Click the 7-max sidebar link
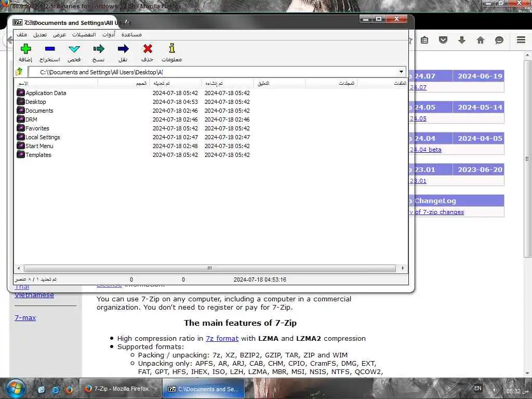This screenshot has width=532, height=399. pyautogui.click(x=25, y=317)
